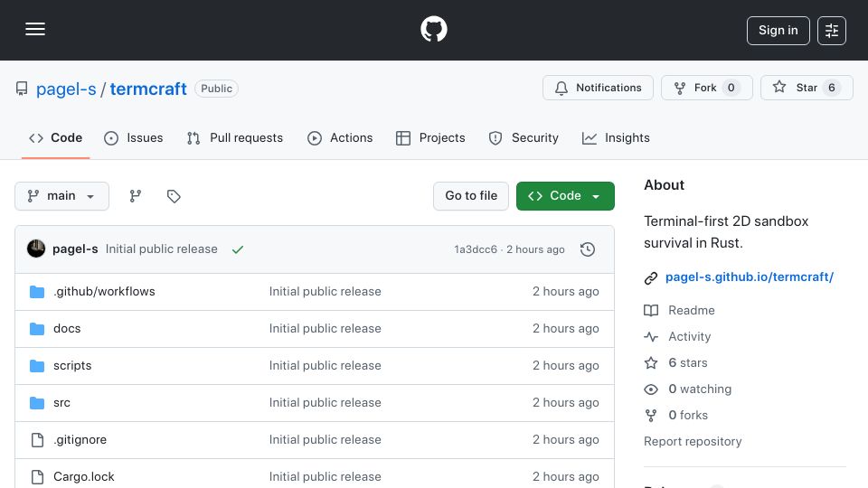Image resolution: width=868 pixels, height=488 pixels.
Task: Open the Cargo.lock file
Action: pos(83,477)
